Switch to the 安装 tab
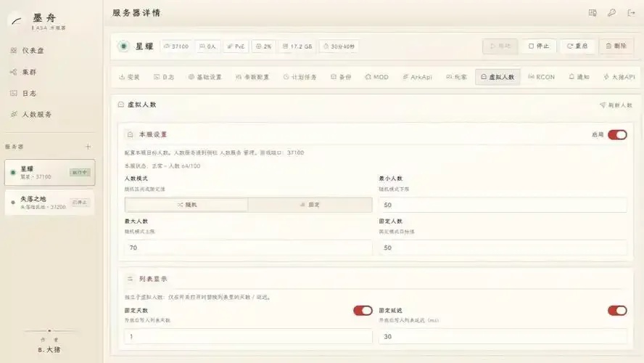This screenshot has width=644, height=363. 129,77
